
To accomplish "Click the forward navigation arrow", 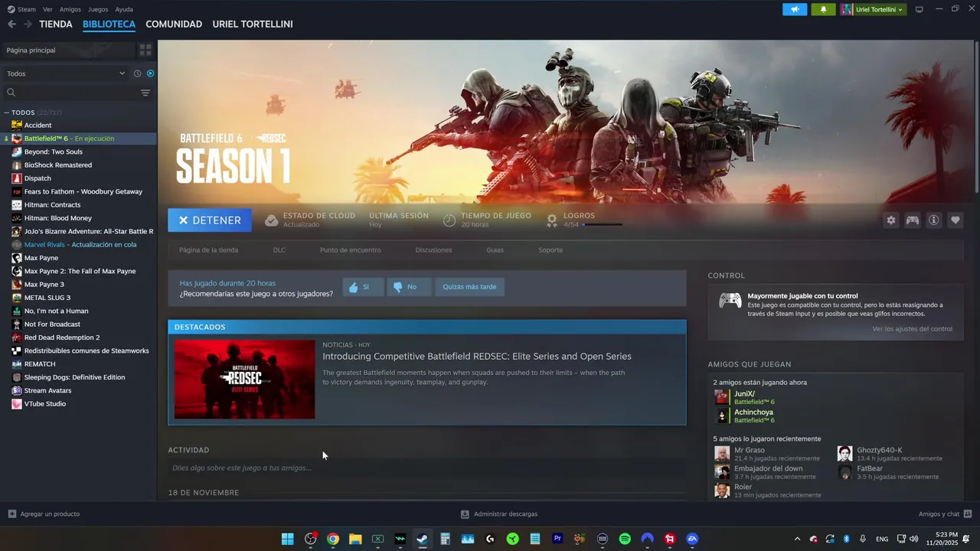I will pyautogui.click(x=28, y=24).
